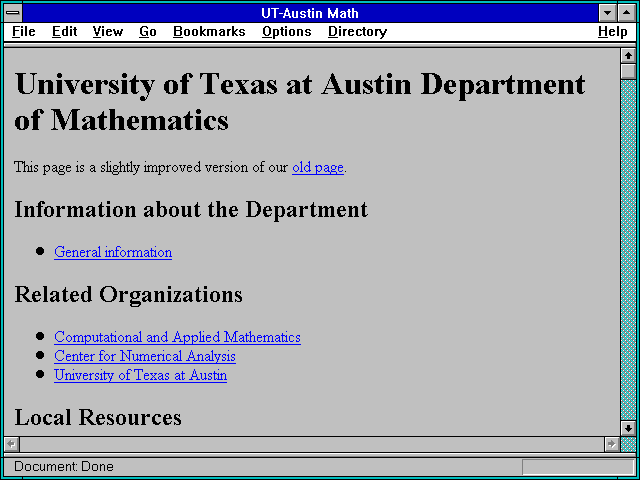The image size is (640, 480).
Task: Click the vertical scrollbar track below thumb
Action: [628, 250]
